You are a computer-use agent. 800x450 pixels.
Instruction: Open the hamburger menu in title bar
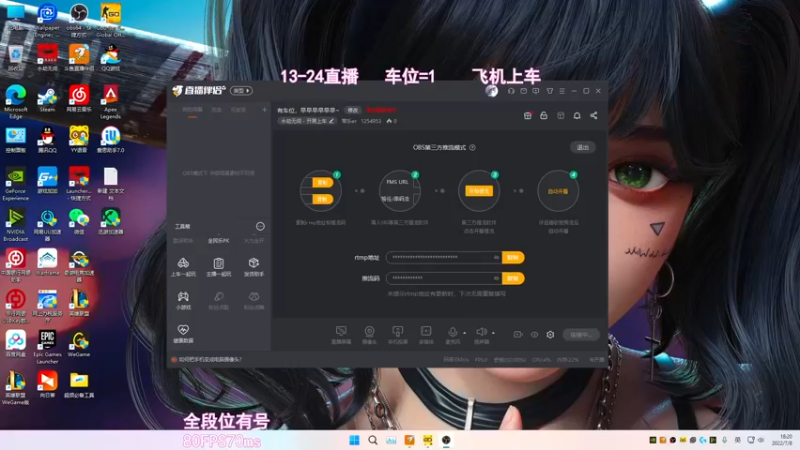coord(562,91)
